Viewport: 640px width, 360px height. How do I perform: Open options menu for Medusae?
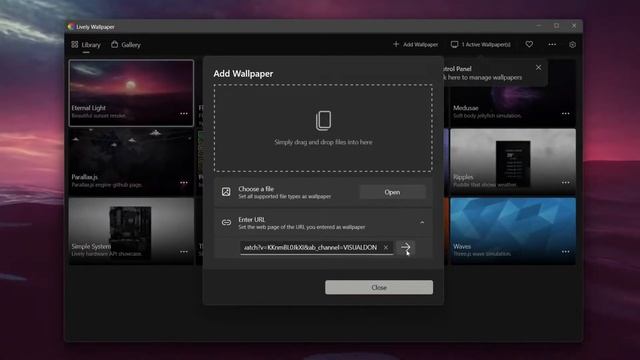(566, 114)
